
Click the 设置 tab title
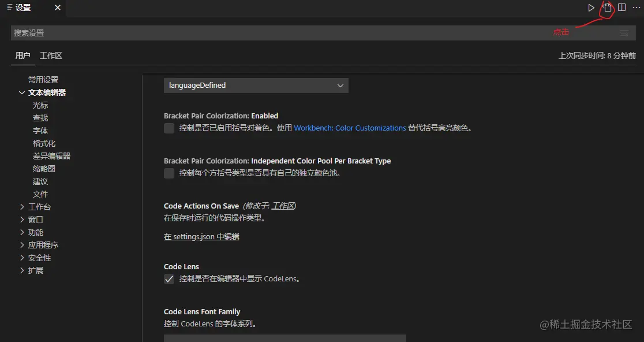(x=23, y=8)
